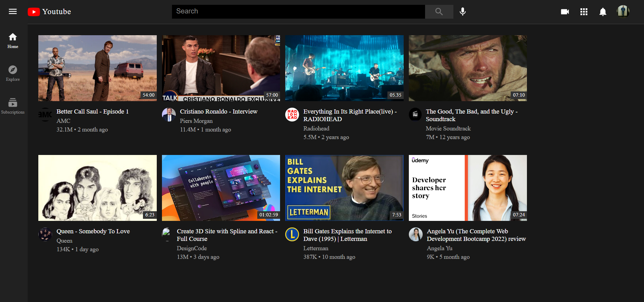The height and width of the screenshot is (302, 644).
Task: Click the AMC channel avatar
Action: point(45,115)
